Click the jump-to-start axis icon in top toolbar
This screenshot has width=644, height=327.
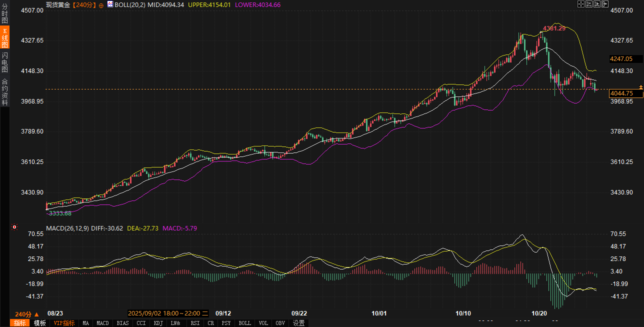[589, 4]
